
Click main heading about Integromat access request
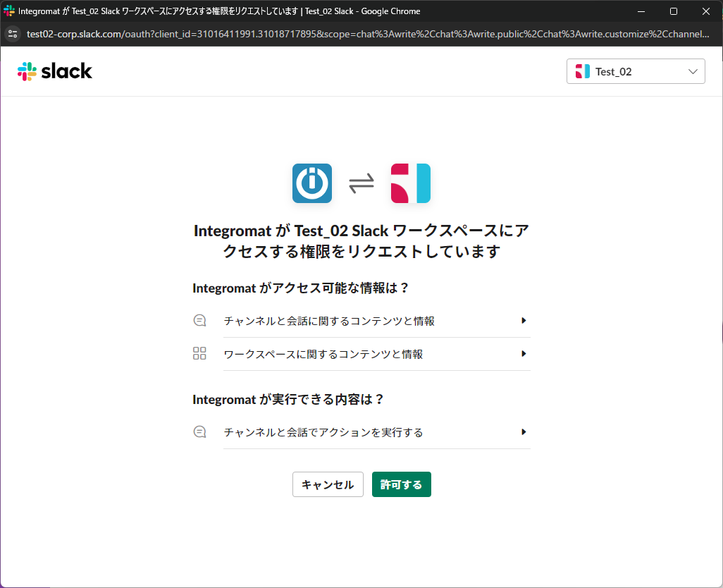point(361,240)
